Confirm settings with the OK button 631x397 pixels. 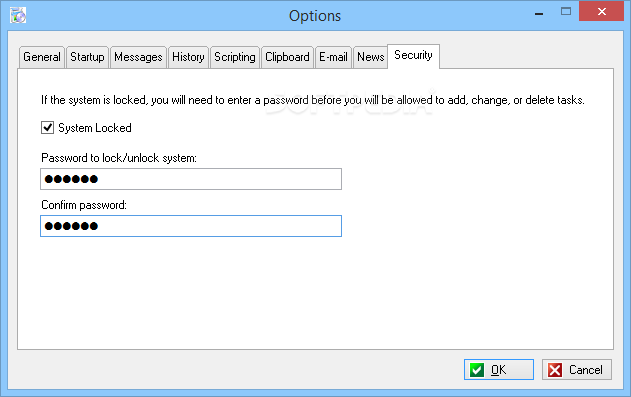coord(499,370)
